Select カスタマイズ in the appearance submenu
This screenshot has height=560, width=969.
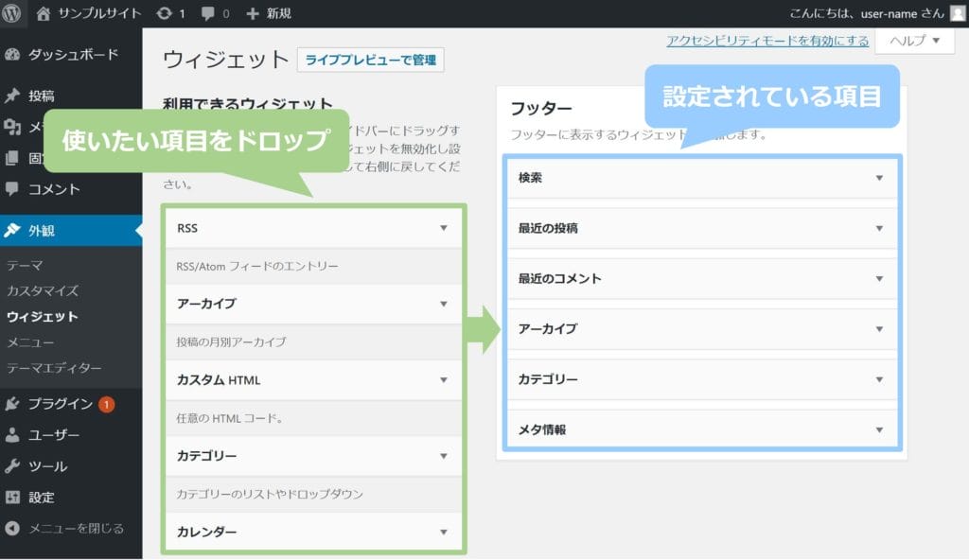pos(43,291)
